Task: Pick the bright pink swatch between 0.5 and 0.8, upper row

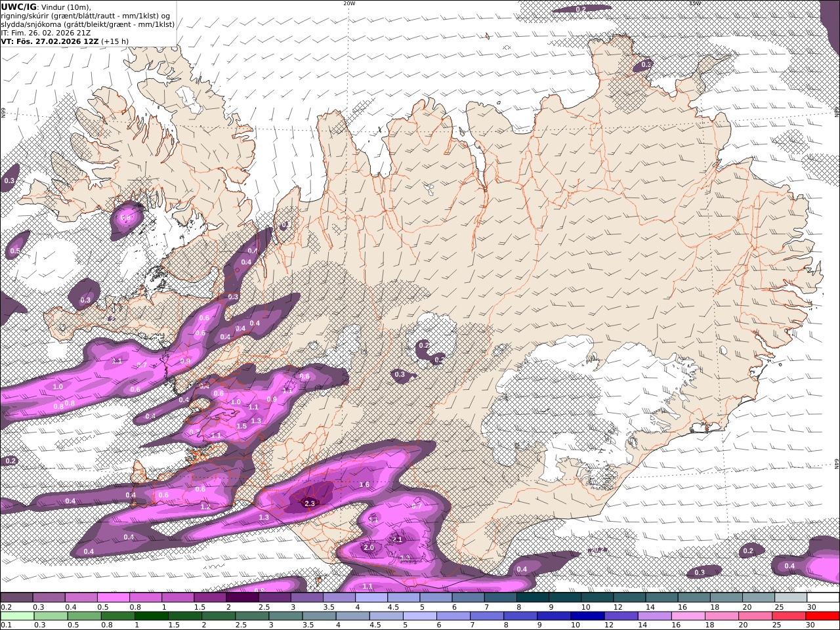Action: (x=113, y=598)
